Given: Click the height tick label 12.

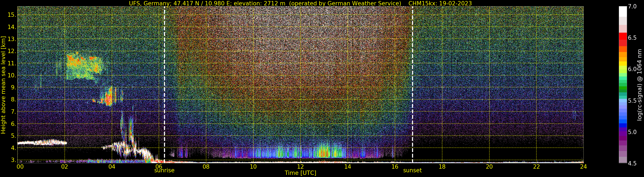Looking at the screenshot, I should pyautogui.click(x=12, y=51).
